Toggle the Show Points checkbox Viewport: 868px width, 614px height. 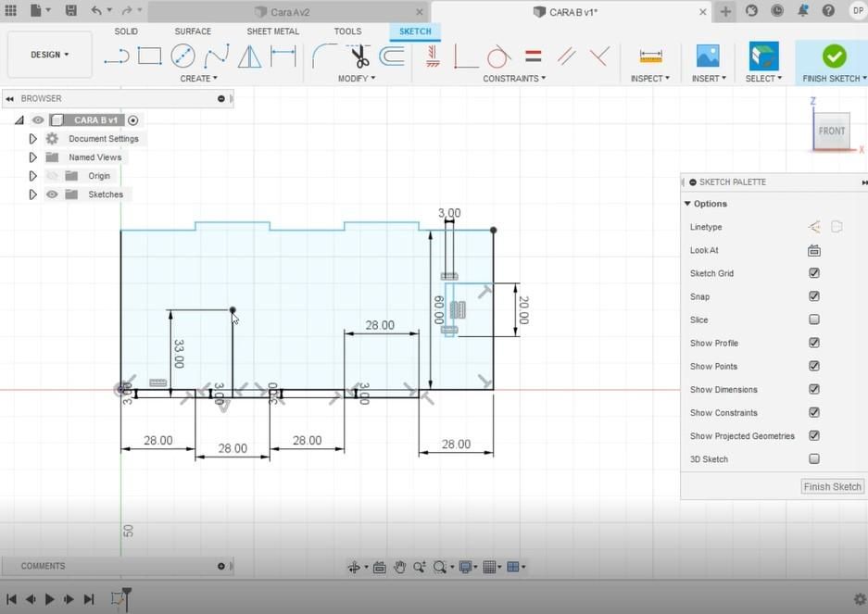pos(813,366)
